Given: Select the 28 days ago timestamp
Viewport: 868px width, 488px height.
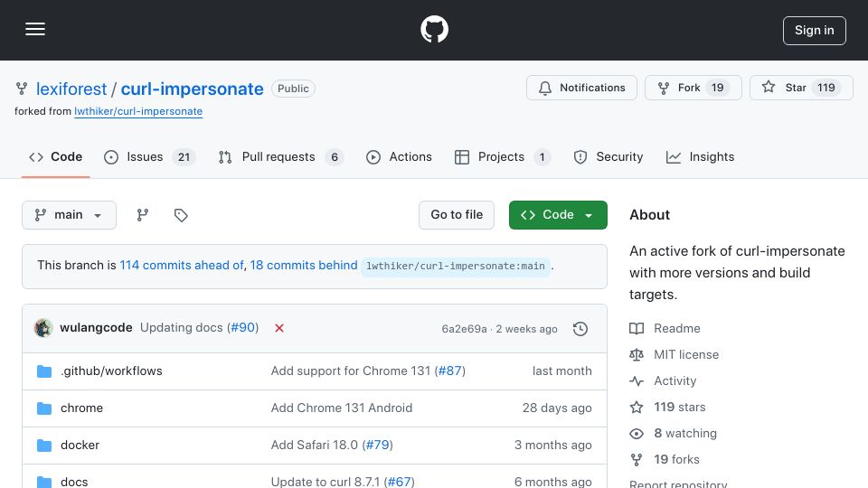Looking at the screenshot, I should (x=557, y=408).
